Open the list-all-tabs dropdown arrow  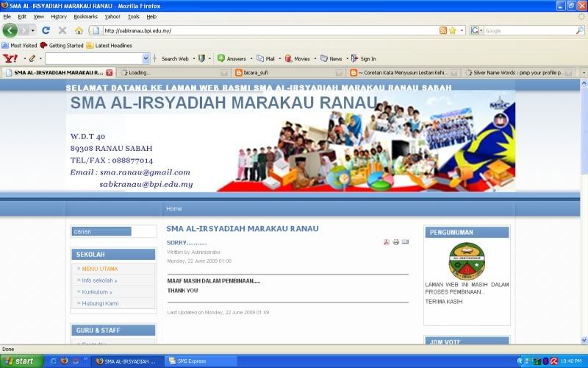click(584, 73)
